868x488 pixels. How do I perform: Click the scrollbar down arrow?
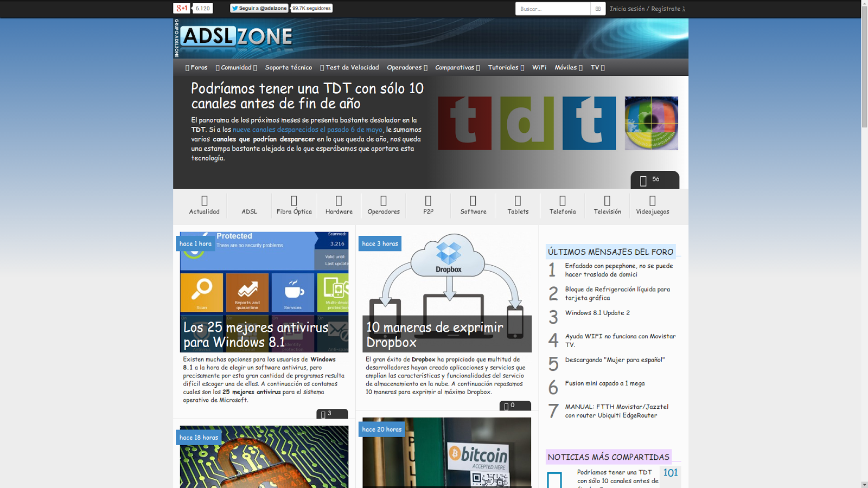[864, 484]
